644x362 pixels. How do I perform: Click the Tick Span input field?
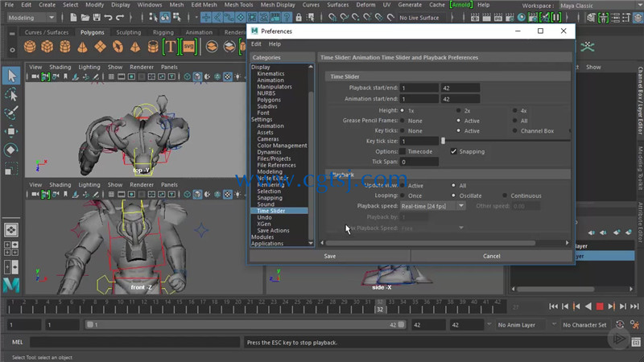pyautogui.click(x=419, y=162)
